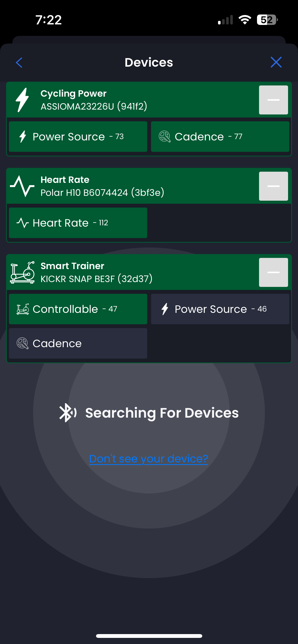The height and width of the screenshot is (644, 298).
Task: Toggle ASSIOMA Power Source 73 selection
Action: point(78,137)
